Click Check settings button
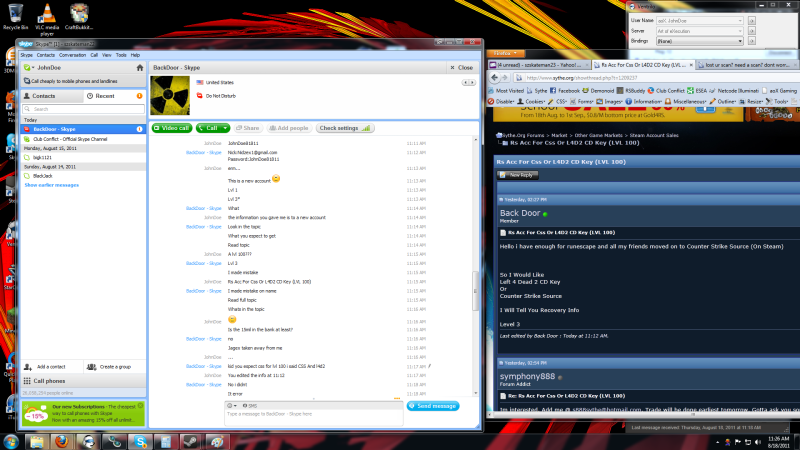 [x=345, y=128]
